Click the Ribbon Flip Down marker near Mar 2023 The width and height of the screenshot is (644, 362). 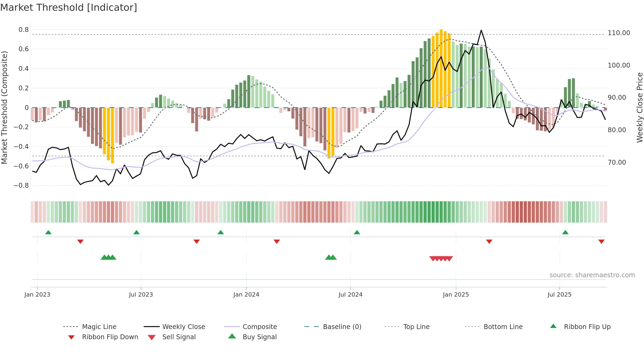click(x=80, y=242)
